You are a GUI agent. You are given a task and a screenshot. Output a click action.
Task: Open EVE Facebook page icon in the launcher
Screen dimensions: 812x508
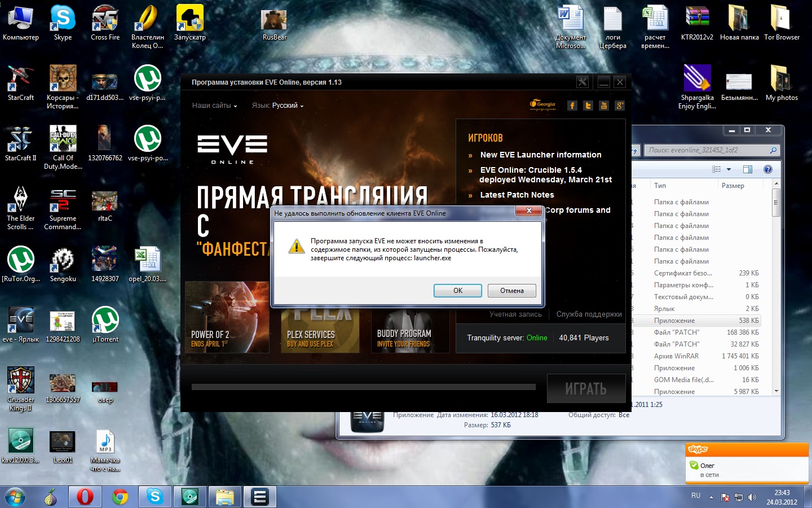pos(572,106)
